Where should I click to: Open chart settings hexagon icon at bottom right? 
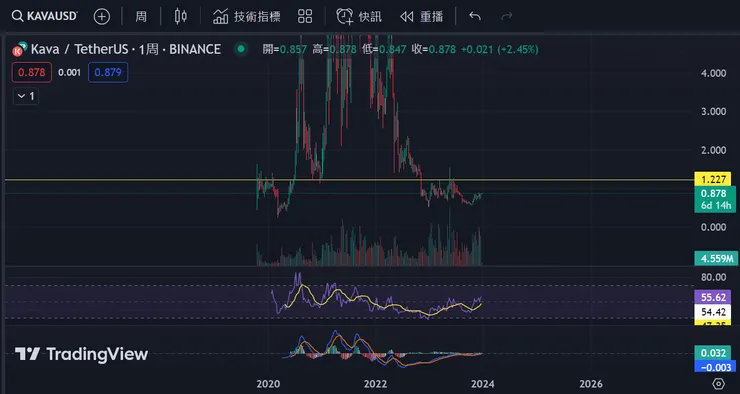click(x=719, y=384)
